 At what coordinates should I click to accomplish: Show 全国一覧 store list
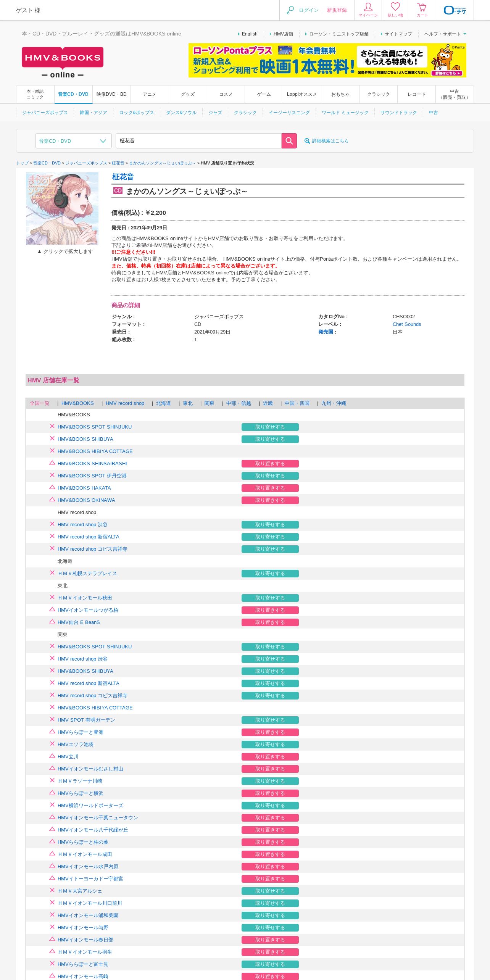[40, 403]
